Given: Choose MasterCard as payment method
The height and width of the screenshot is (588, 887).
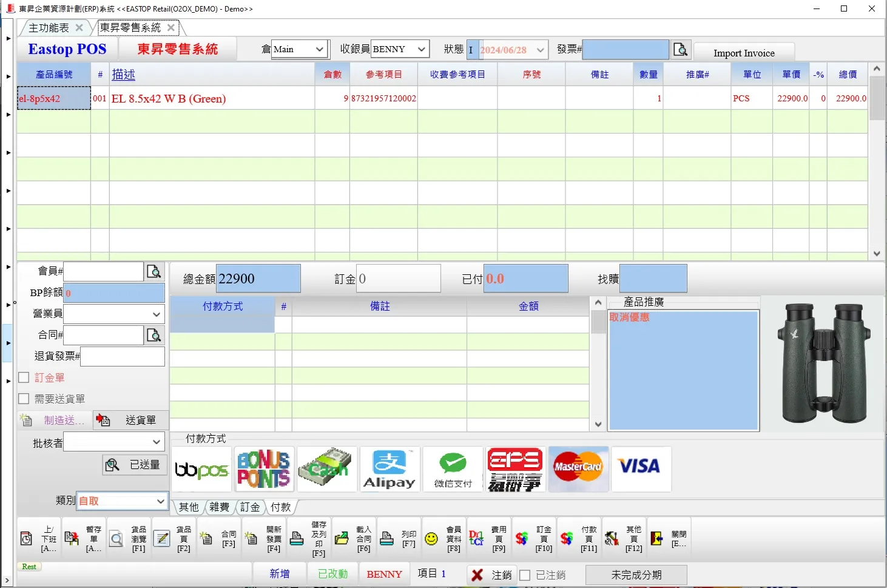Looking at the screenshot, I should coord(578,469).
